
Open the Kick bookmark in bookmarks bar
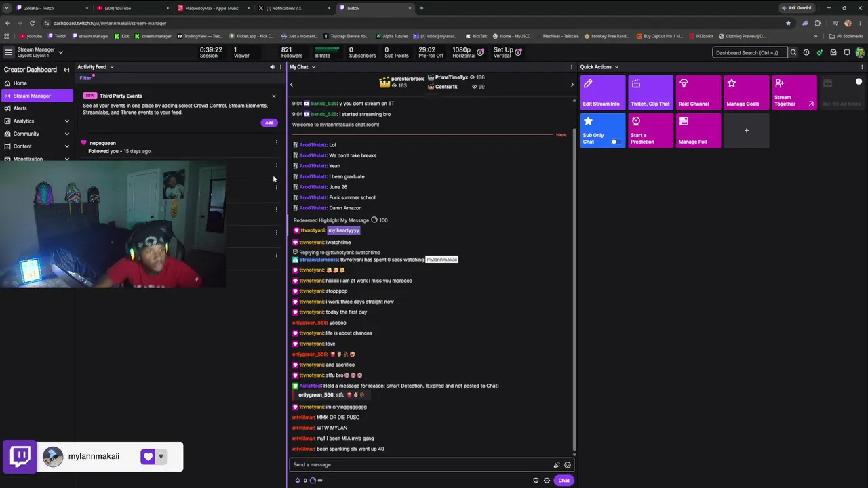[122, 36]
